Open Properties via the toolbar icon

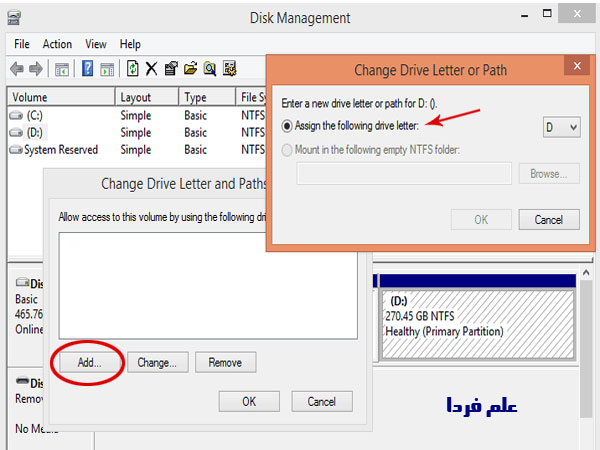click(171, 68)
